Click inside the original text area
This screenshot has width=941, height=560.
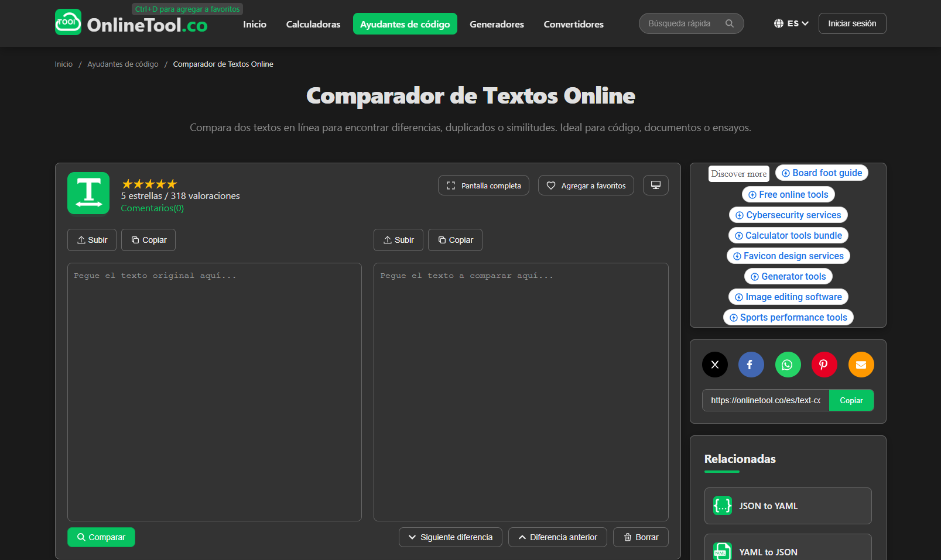(214, 391)
